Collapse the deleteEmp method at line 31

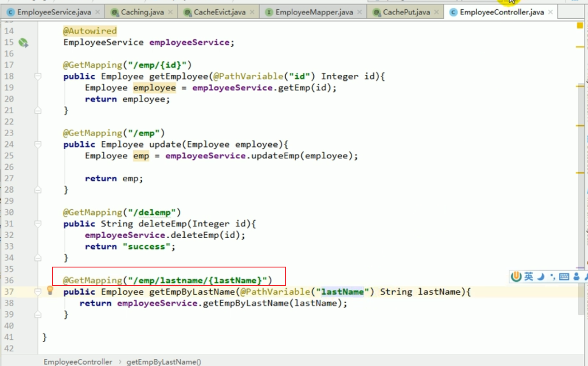(38, 224)
